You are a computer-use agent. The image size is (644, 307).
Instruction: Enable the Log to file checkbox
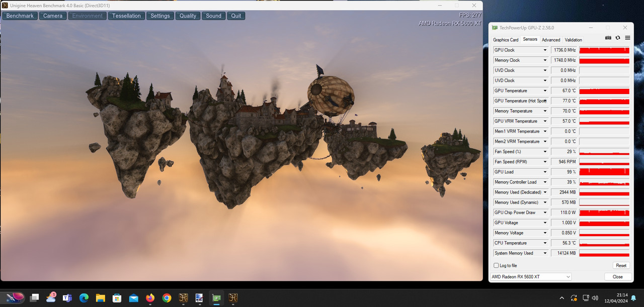(x=497, y=265)
